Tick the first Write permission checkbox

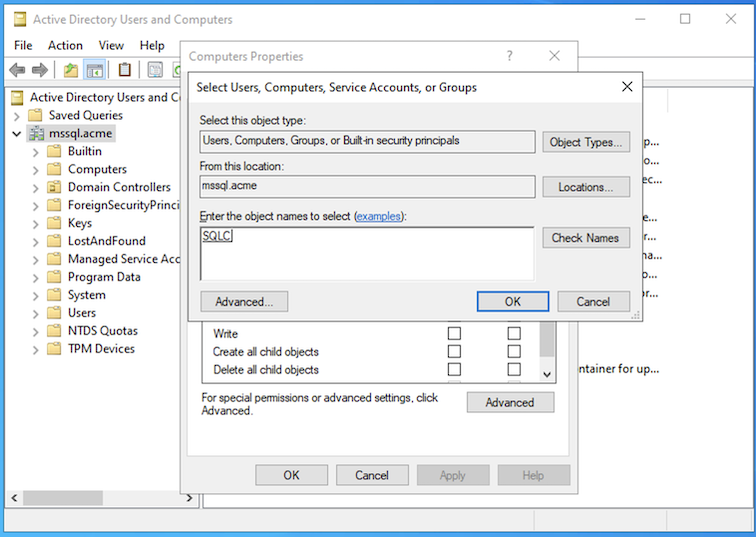point(454,333)
